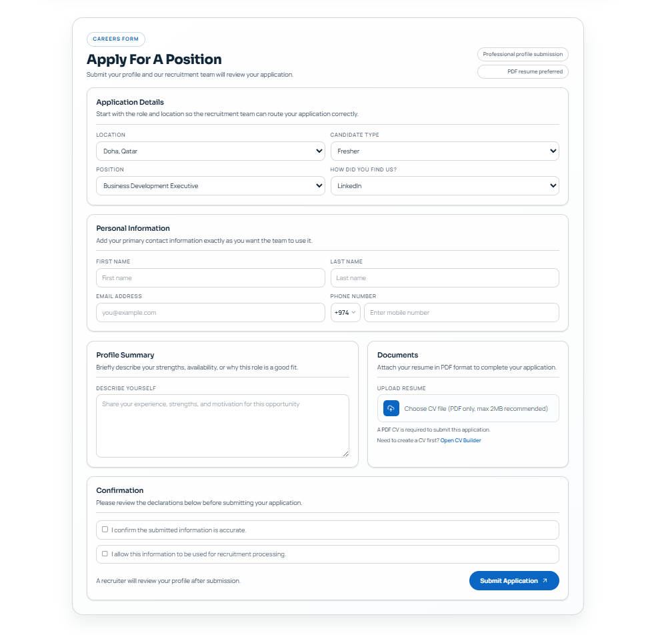Submit the application with the blue button
Screen dimensions: 672x635
[x=514, y=581]
